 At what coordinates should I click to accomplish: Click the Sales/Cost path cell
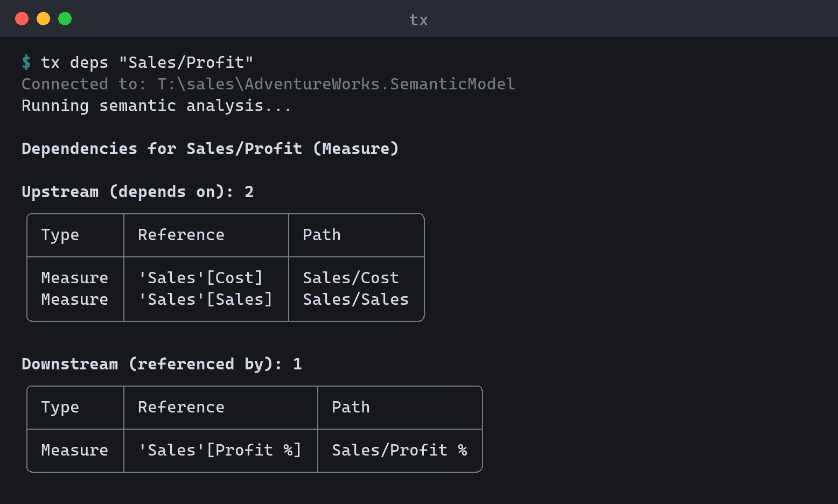tap(351, 278)
